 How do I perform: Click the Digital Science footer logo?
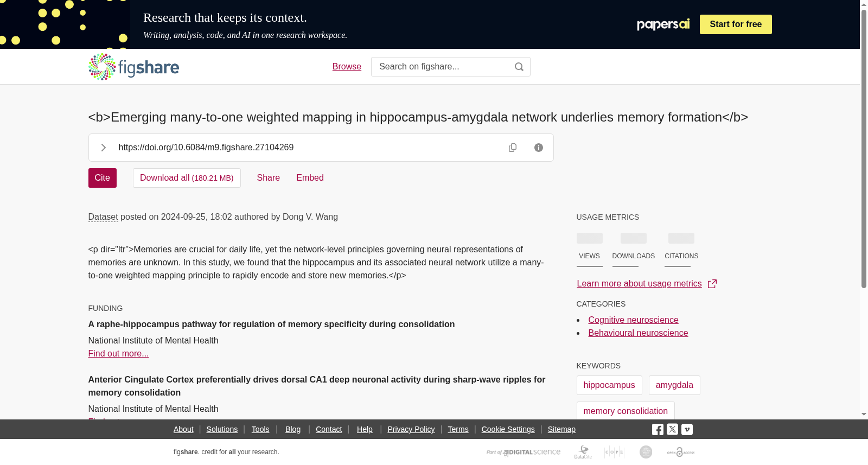[x=524, y=452]
